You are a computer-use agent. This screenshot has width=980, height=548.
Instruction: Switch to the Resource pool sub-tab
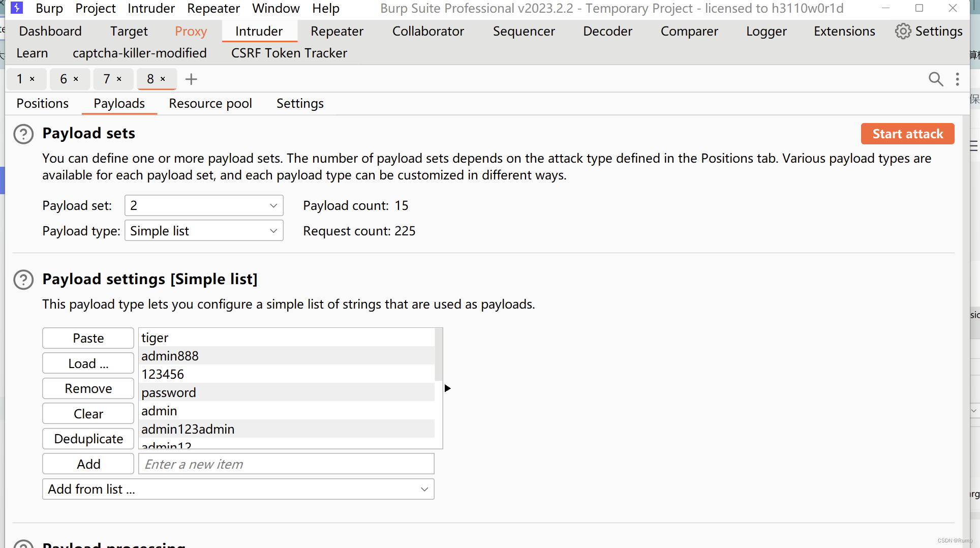click(210, 103)
